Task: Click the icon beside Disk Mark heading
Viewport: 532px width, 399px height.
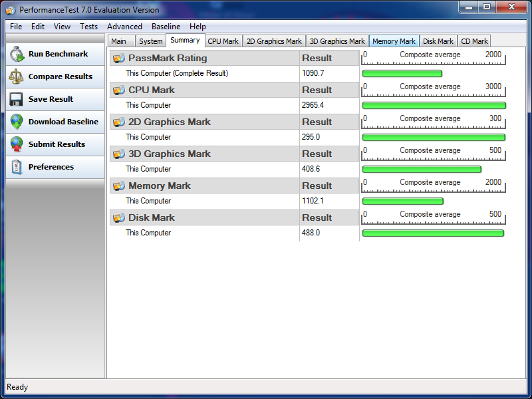Action: coord(119,218)
